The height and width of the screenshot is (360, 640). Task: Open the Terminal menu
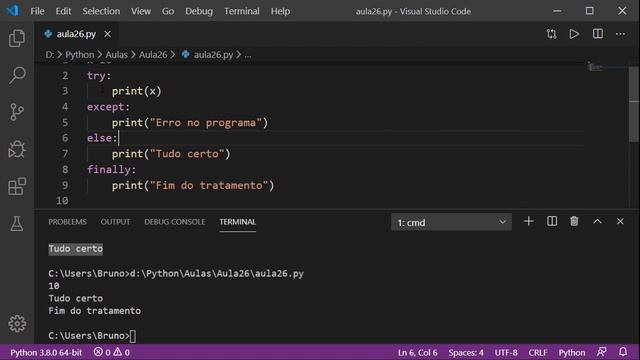coord(242,11)
